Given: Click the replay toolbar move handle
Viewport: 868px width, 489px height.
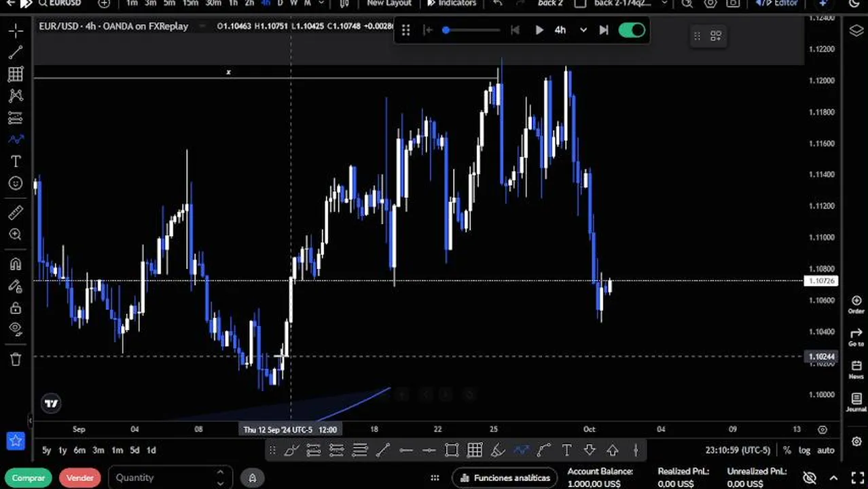Looking at the screenshot, I should [x=405, y=30].
